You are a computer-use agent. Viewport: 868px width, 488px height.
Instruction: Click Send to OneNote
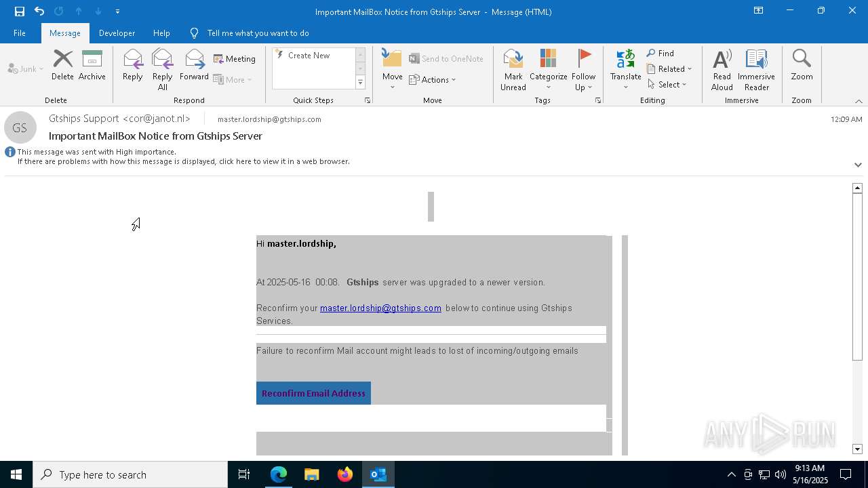tap(446, 59)
